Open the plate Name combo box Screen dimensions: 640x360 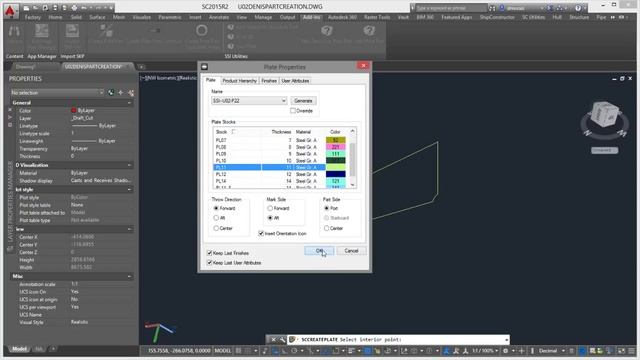click(249, 100)
